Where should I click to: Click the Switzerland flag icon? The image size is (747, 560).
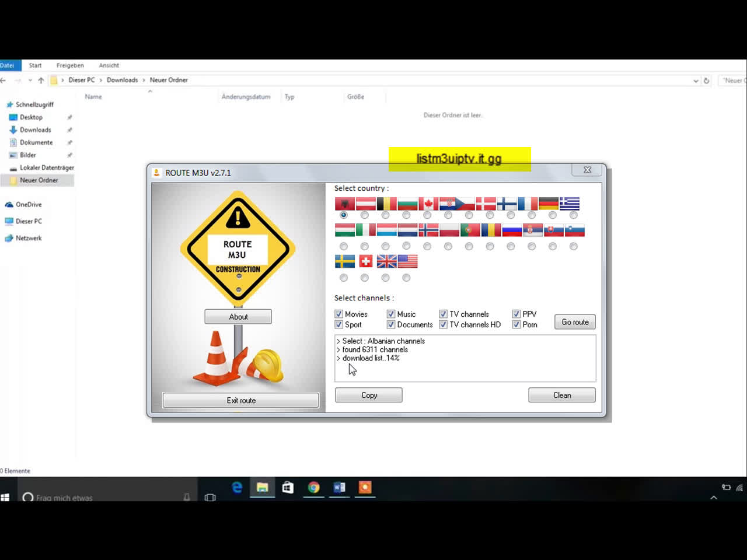366,261
